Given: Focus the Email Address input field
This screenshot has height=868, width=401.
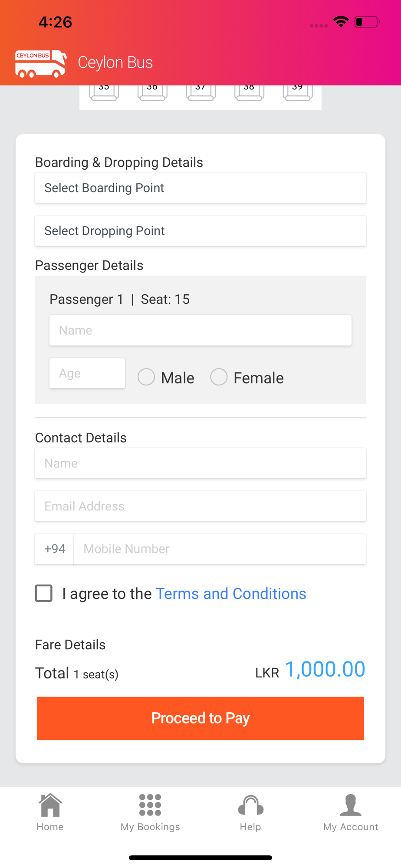Looking at the screenshot, I should coord(200,506).
